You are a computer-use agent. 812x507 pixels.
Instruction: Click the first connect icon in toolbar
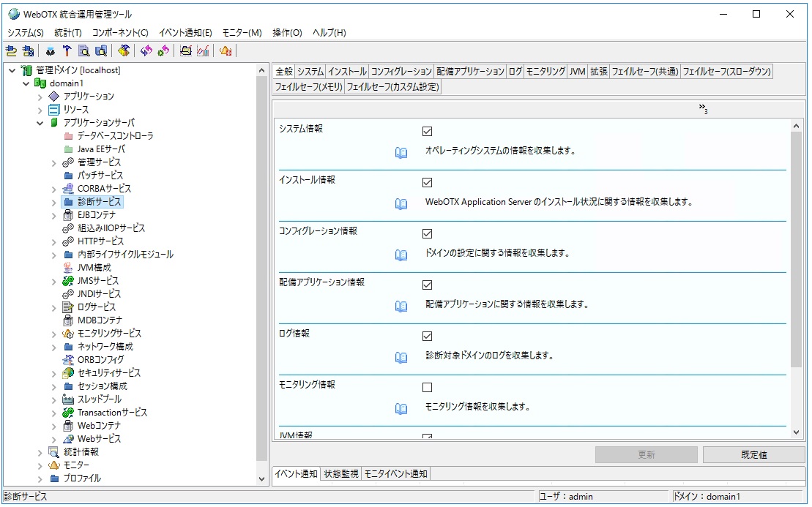pos(11,50)
